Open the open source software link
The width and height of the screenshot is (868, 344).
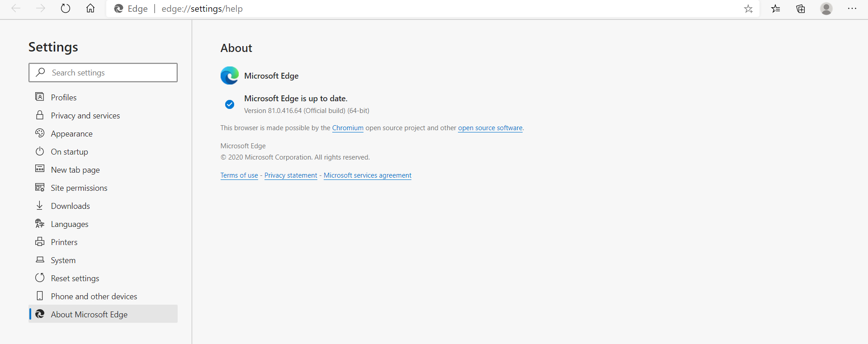tap(490, 128)
